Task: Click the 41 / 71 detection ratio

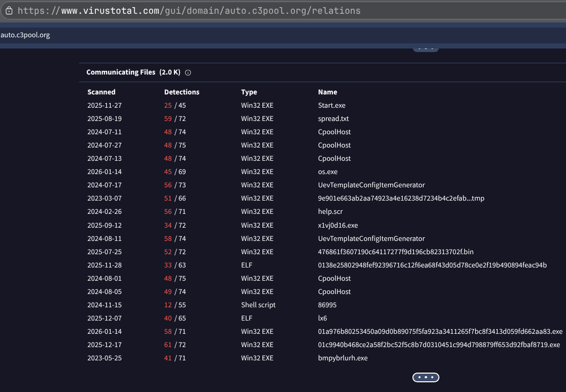Action: pyautogui.click(x=175, y=358)
